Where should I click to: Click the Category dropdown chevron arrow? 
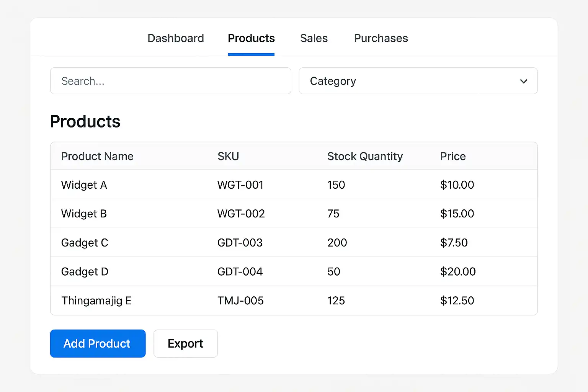pyautogui.click(x=523, y=81)
